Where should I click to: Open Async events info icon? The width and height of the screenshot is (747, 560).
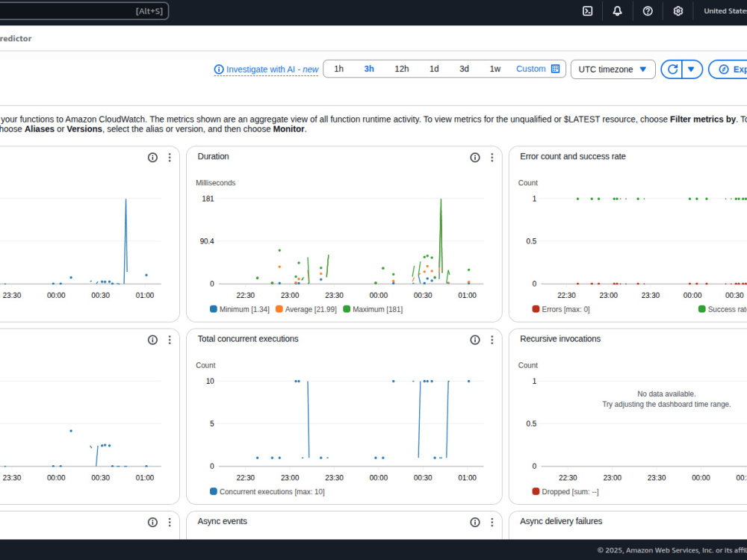[475, 523]
